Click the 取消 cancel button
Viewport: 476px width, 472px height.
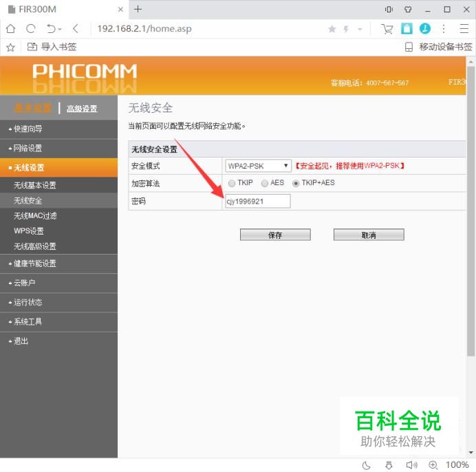pyautogui.click(x=369, y=235)
